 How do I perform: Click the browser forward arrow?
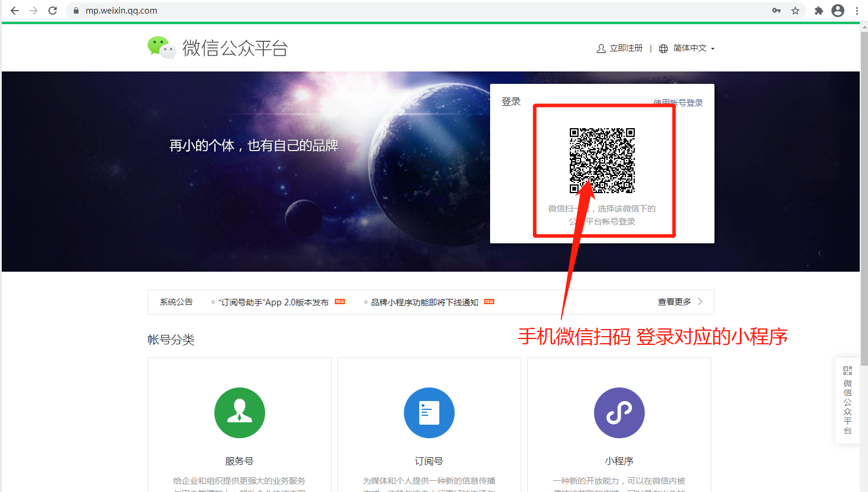tap(34, 11)
